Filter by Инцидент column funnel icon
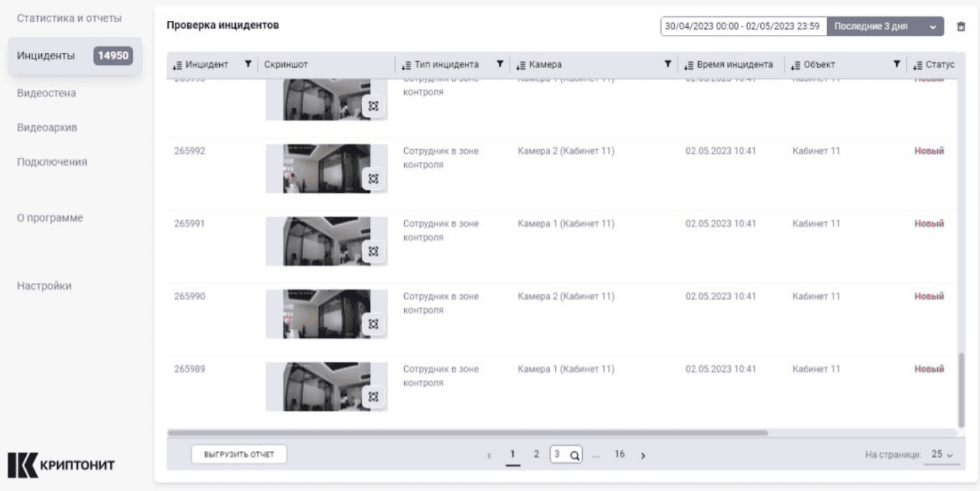The width and height of the screenshot is (980, 491). (247, 65)
